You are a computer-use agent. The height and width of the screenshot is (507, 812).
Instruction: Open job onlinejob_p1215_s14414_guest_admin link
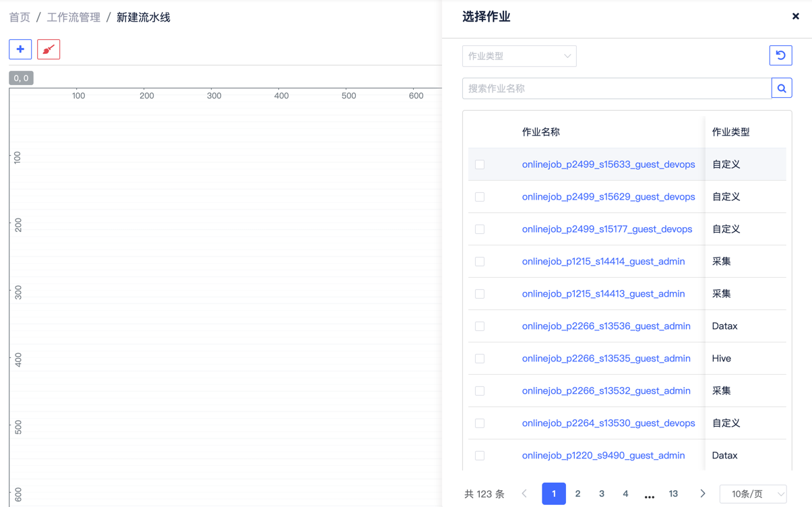coord(603,262)
